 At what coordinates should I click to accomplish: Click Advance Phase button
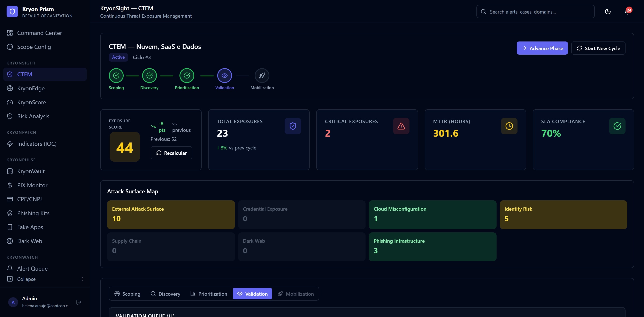(542, 48)
